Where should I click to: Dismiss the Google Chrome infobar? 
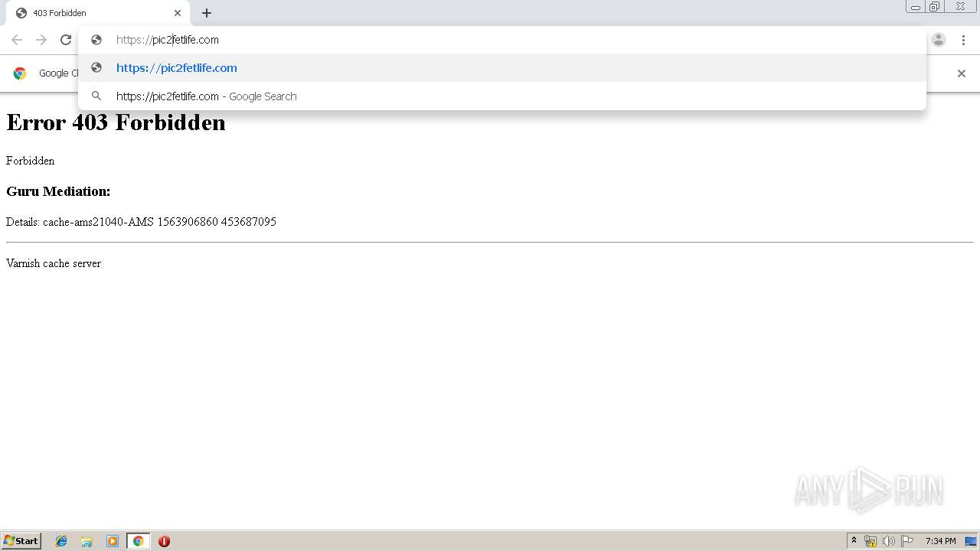click(x=962, y=73)
